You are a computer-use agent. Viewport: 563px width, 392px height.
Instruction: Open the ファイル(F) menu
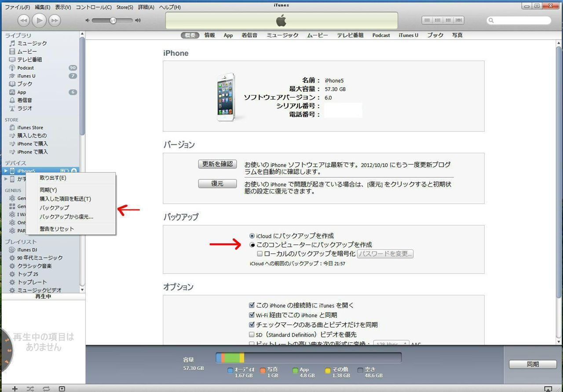click(x=17, y=7)
